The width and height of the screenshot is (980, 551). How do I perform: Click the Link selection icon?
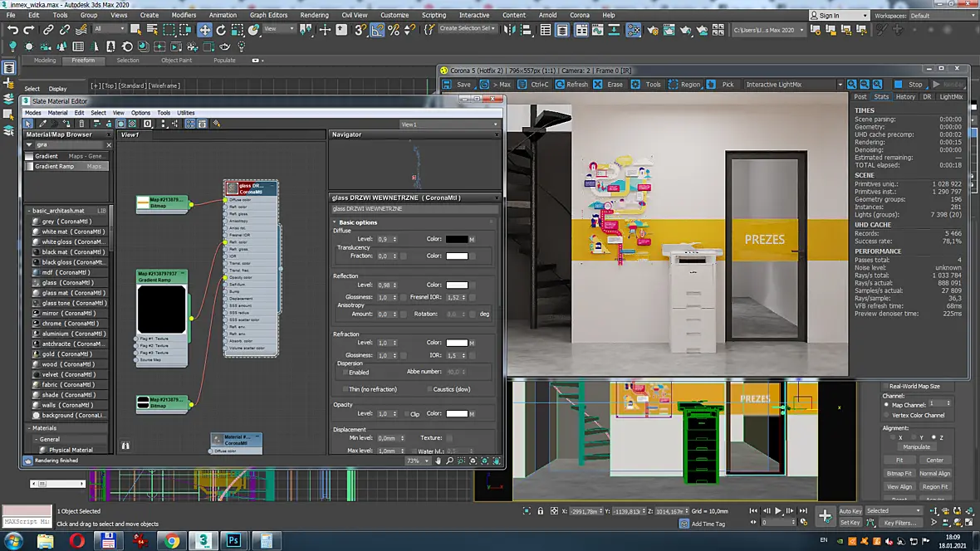[x=48, y=29]
